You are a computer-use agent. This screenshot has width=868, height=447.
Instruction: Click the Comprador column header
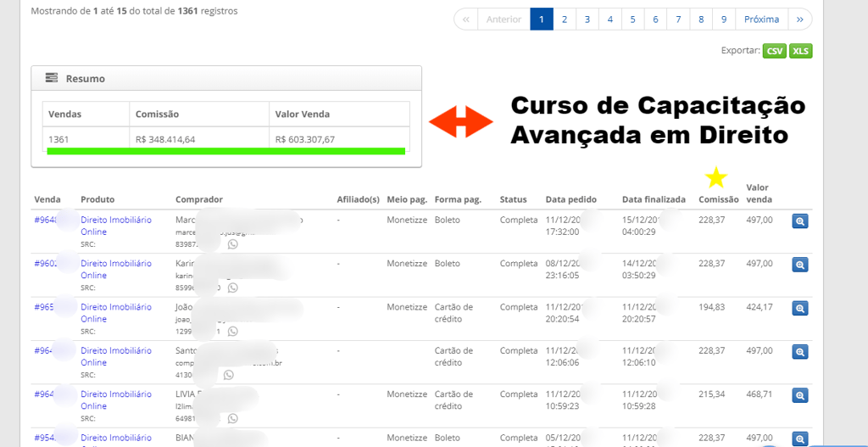pos(199,199)
